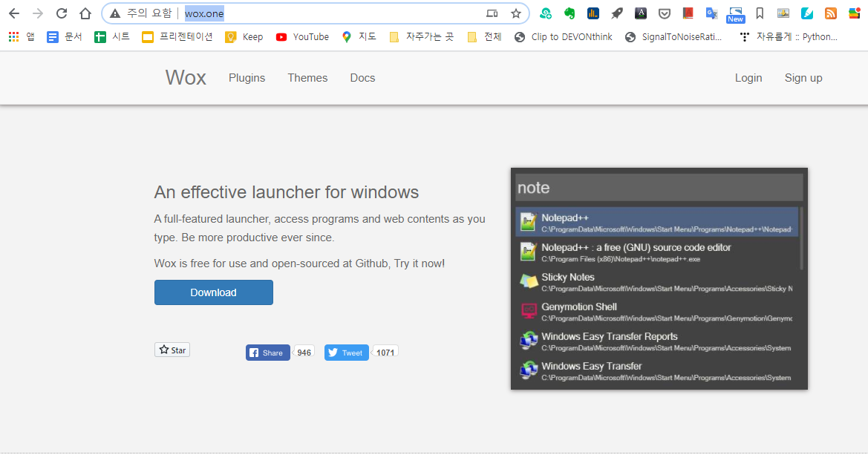Click the extension icon labeled New

[x=735, y=15]
